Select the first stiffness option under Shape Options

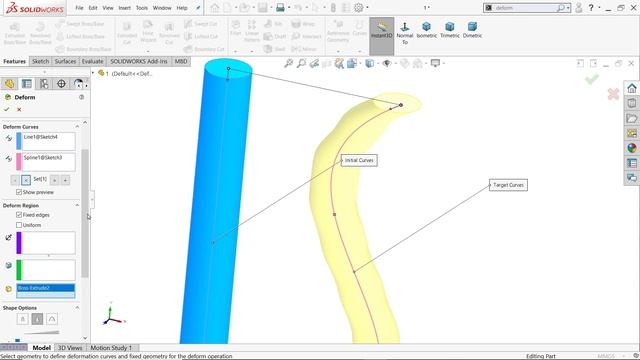coord(22,319)
